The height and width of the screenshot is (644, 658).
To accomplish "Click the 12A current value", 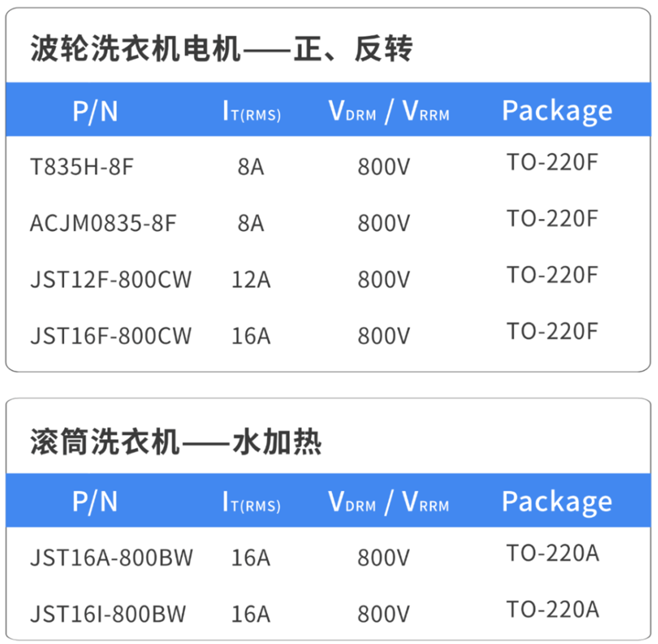I will 251,279.
